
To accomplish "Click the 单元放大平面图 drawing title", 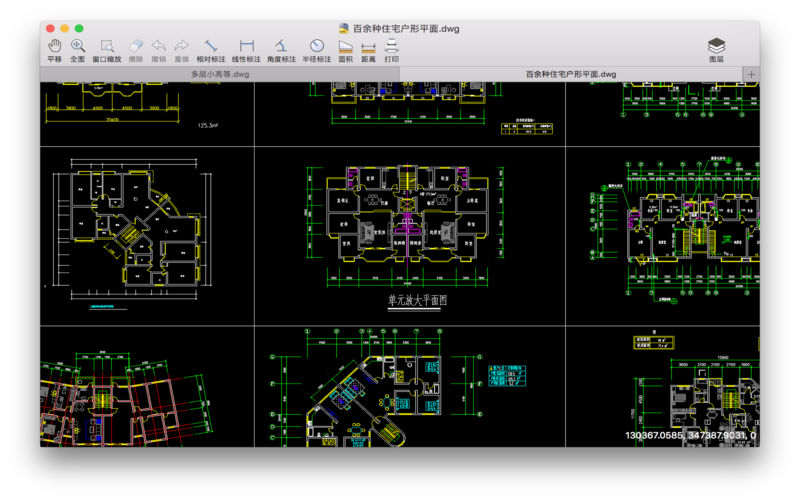I will pos(417,300).
